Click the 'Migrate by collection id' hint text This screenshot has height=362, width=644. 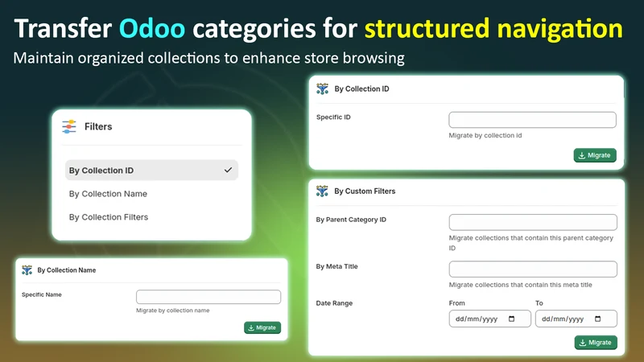[485, 135]
